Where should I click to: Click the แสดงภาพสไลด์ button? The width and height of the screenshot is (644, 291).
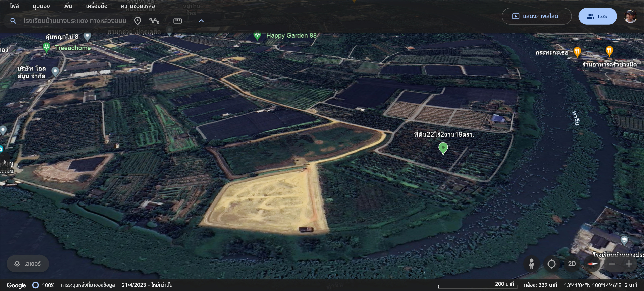point(536,16)
